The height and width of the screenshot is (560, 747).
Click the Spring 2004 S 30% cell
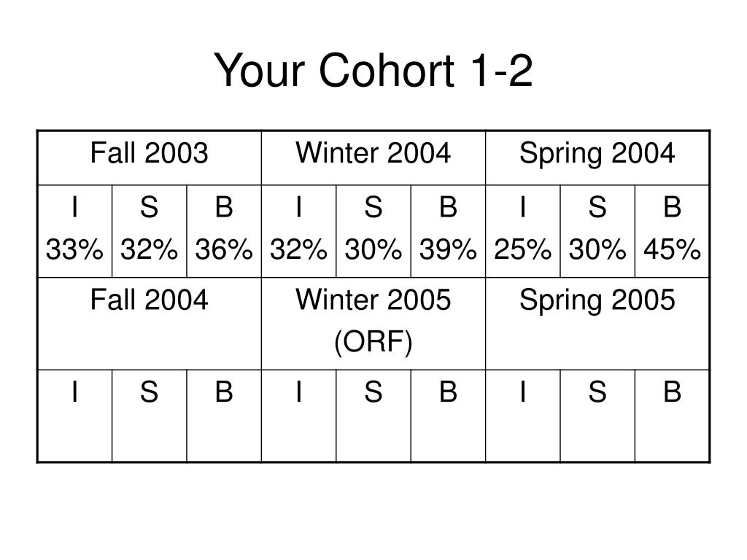coord(597,231)
